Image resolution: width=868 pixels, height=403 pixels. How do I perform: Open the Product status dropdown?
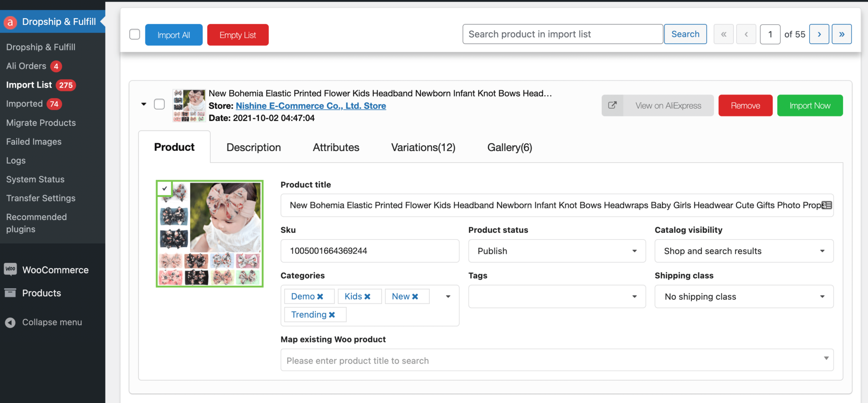[557, 251]
